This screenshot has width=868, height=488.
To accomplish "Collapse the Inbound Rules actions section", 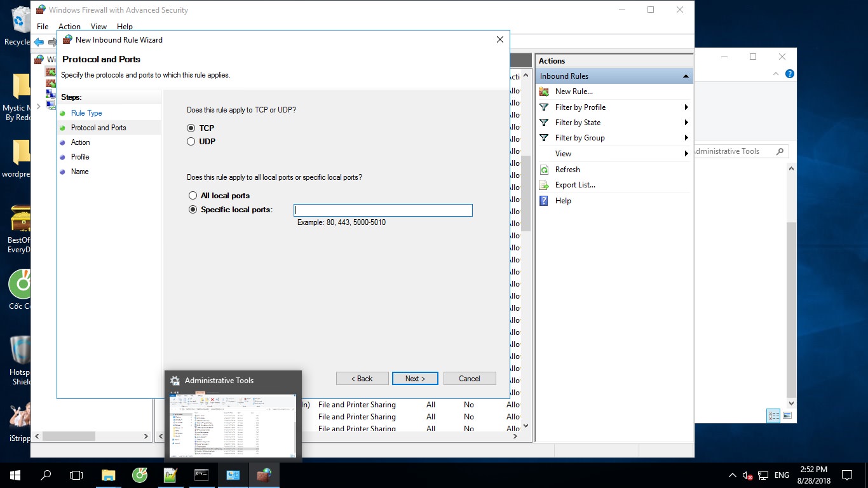I will coord(686,76).
